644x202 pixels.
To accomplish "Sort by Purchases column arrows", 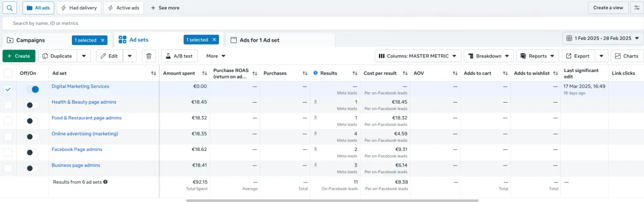I will click(305, 73).
